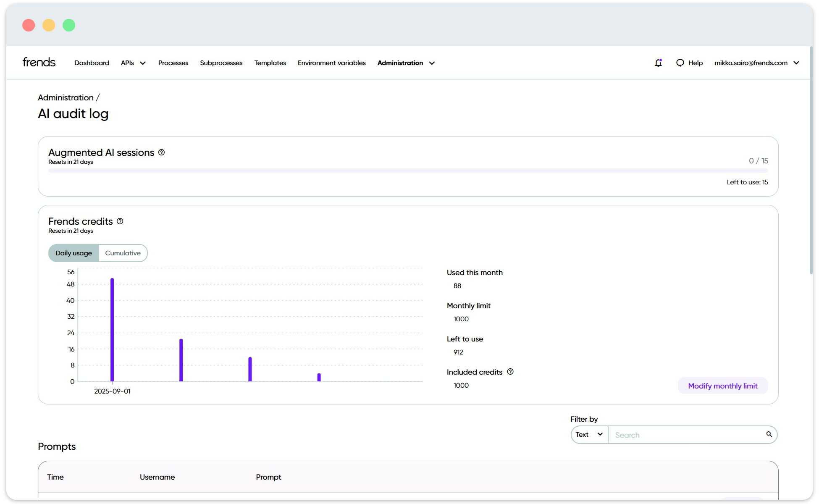Click info icon next to Frends credits
The height and width of the screenshot is (504, 819).
[120, 221]
